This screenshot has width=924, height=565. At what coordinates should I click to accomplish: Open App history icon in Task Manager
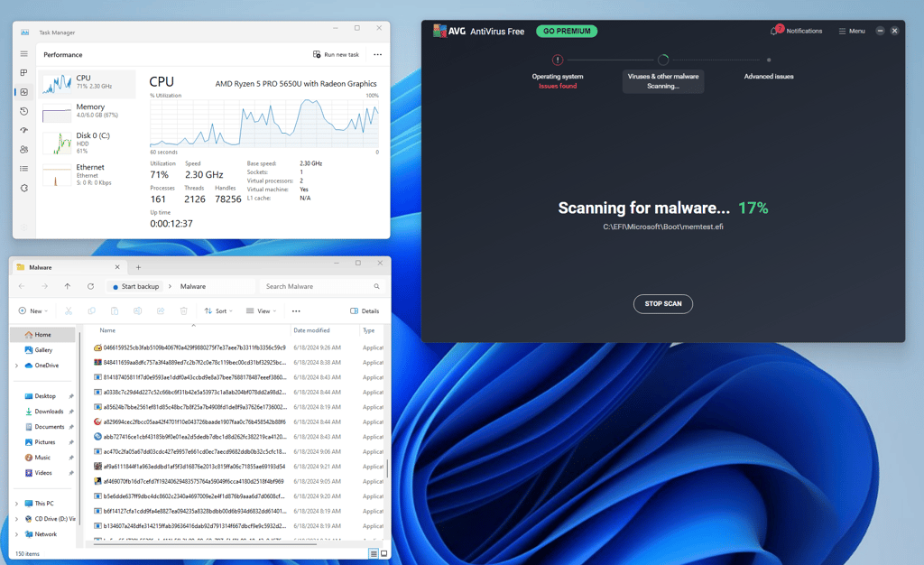click(x=23, y=111)
